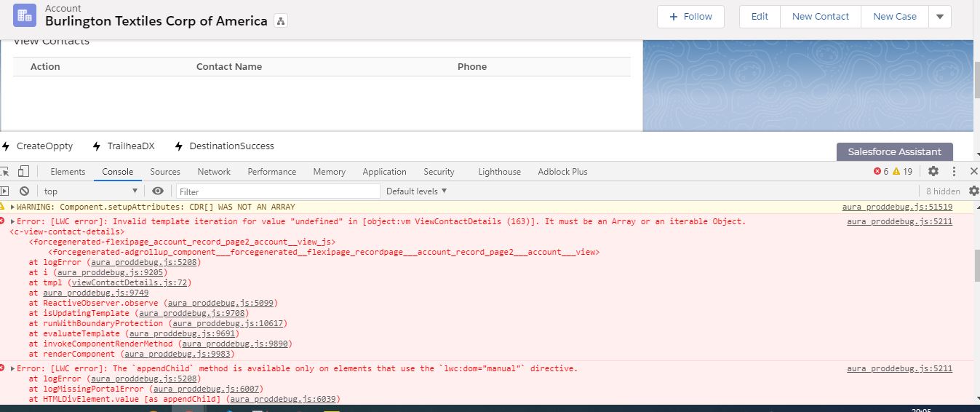Viewport: 980px width, 412px height.
Task: Open the DevTools three-dot customize menu
Action: [954, 171]
